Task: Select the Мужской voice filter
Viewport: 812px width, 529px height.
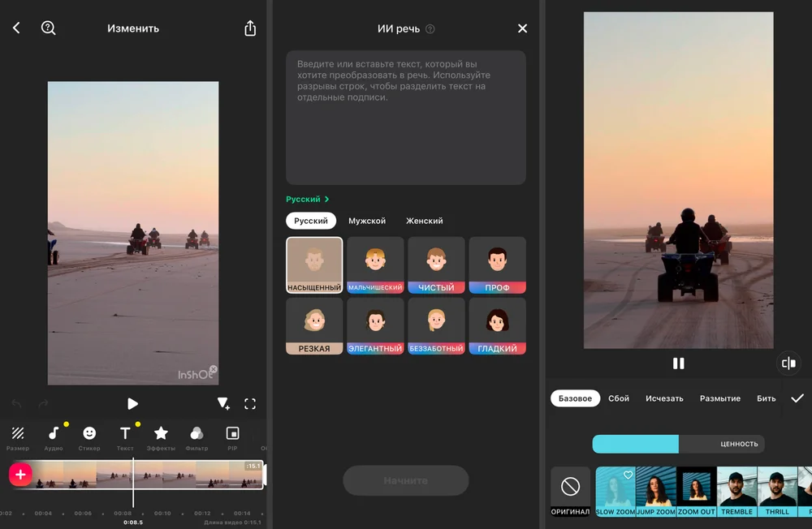Action: 367,221
